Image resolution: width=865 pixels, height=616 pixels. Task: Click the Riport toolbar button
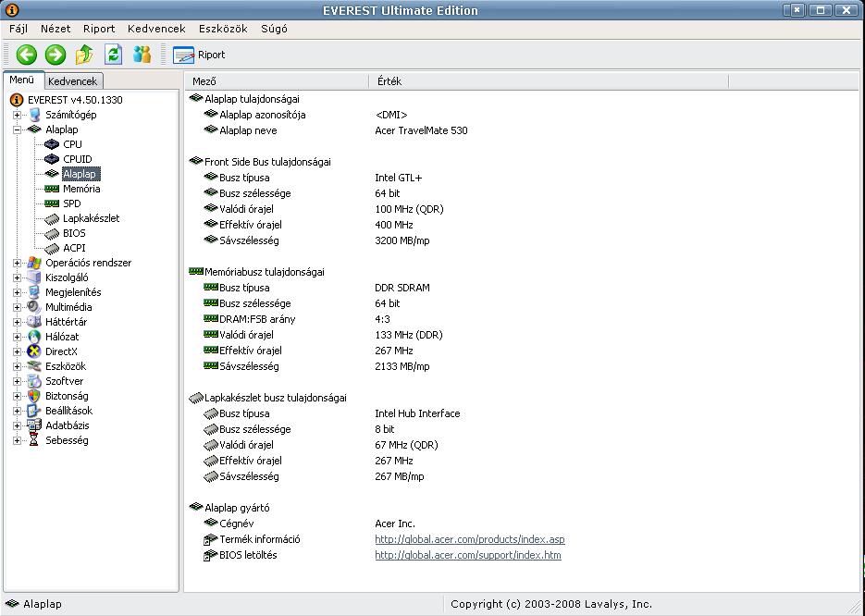tap(199, 55)
